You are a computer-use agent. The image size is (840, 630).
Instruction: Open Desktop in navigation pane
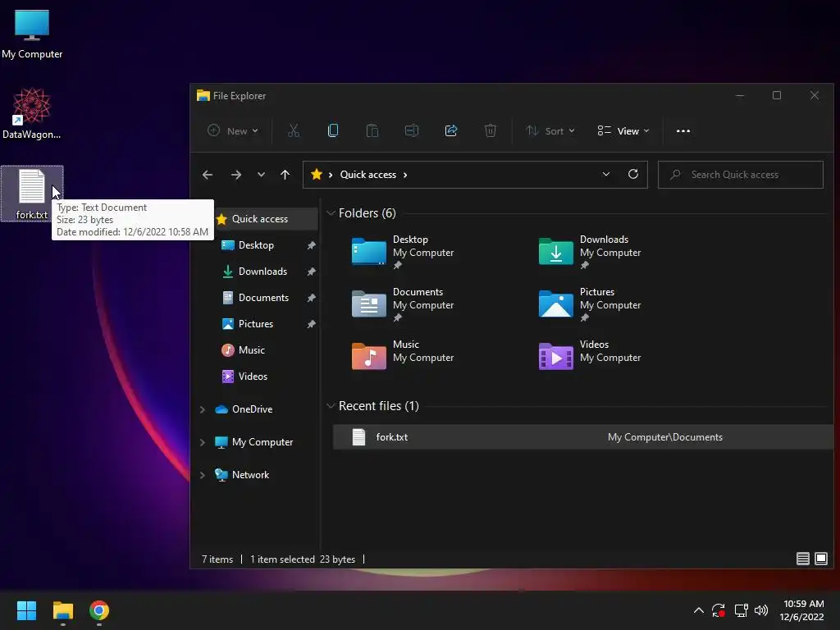pyautogui.click(x=256, y=244)
